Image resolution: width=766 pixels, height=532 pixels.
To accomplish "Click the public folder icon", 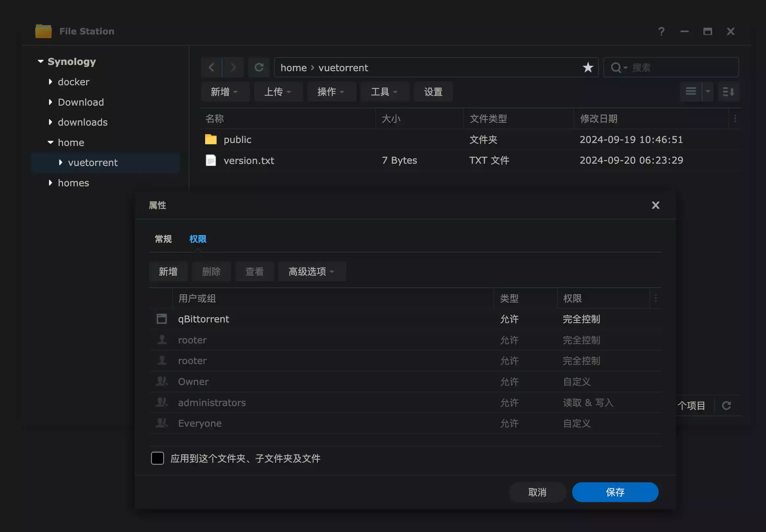I will tap(211, 139).
